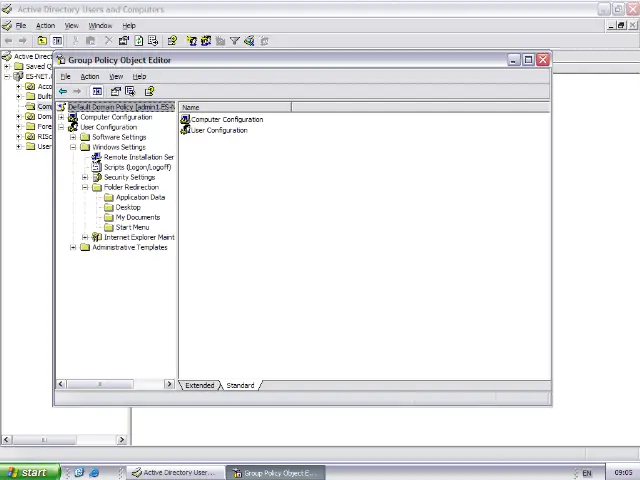640x480 pixels.
Task: Select User Configuration icon in right pane
Action: (185, 130)
